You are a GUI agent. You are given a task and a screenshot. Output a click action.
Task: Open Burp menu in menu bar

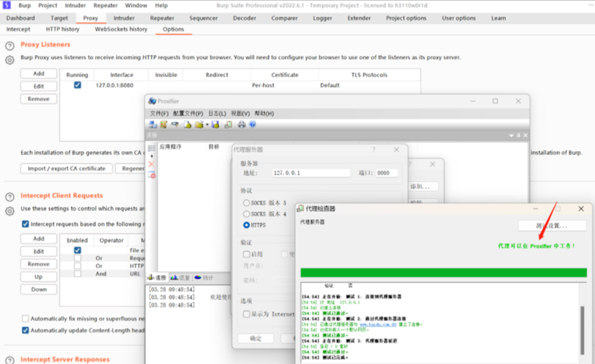point(24,6)
